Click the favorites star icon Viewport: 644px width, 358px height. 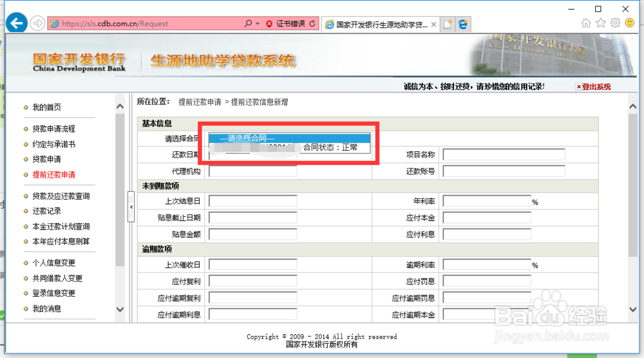(601, 23)
